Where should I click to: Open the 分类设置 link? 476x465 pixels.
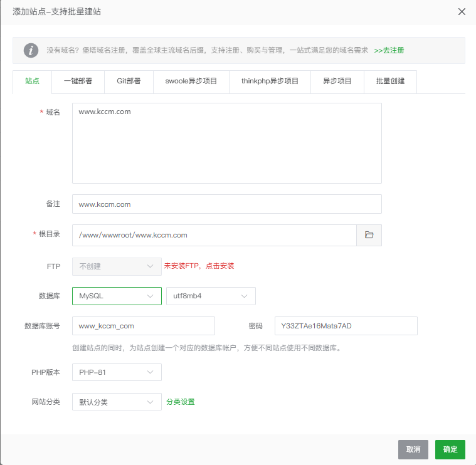181,402
